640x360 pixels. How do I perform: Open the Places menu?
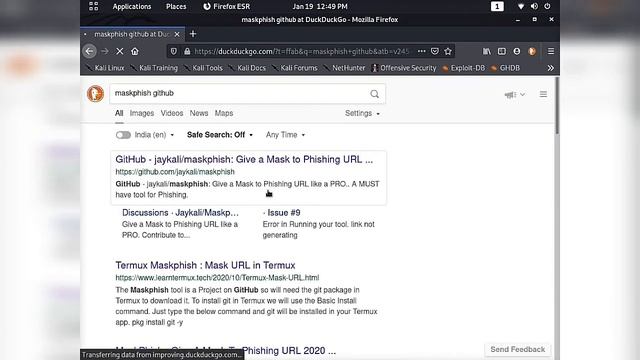(x=176, y=7)
